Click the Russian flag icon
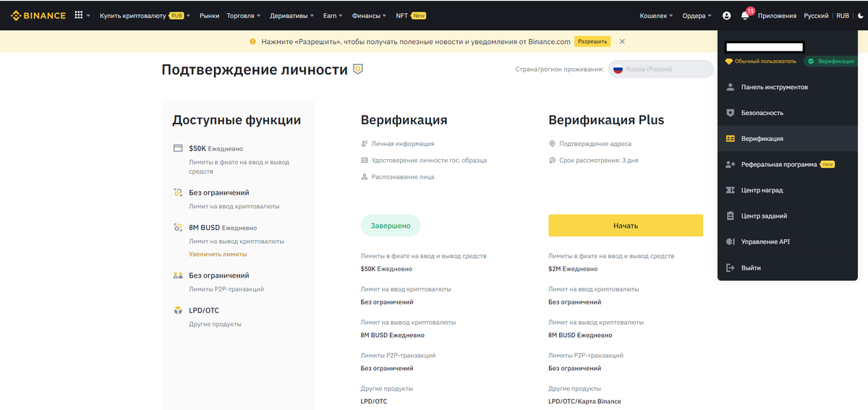 click(618, 69)
